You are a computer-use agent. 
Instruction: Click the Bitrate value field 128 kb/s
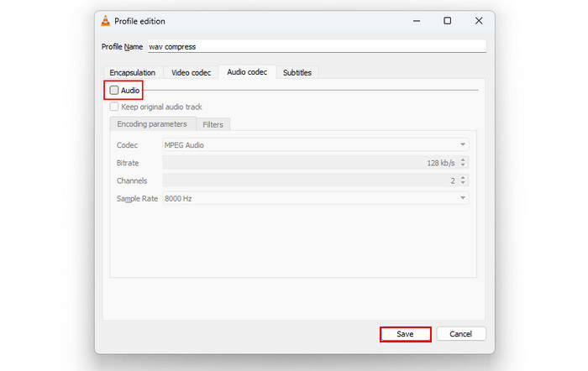(311, 163)
